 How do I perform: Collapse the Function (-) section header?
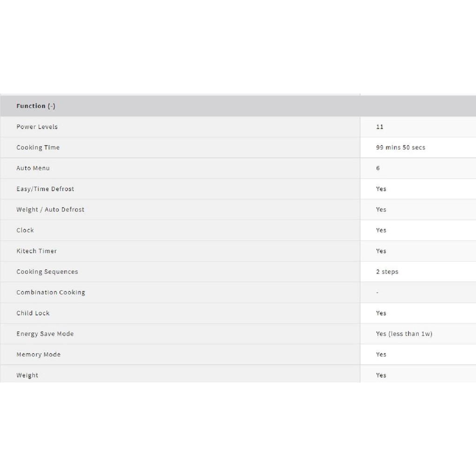[x=36, y=106]
